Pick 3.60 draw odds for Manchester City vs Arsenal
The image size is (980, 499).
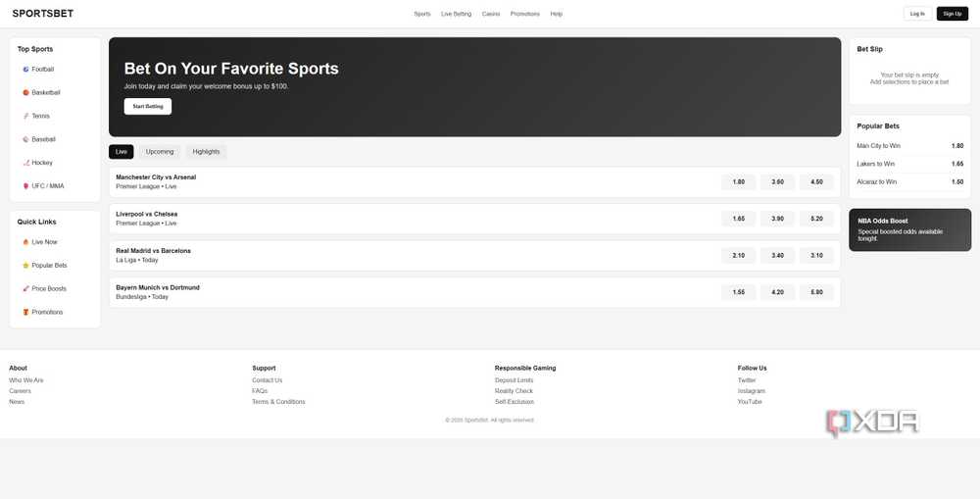(777, 182)
